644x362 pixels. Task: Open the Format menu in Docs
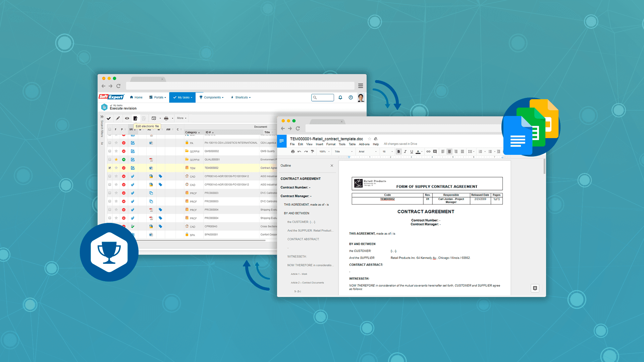click(x=331, y=144)
